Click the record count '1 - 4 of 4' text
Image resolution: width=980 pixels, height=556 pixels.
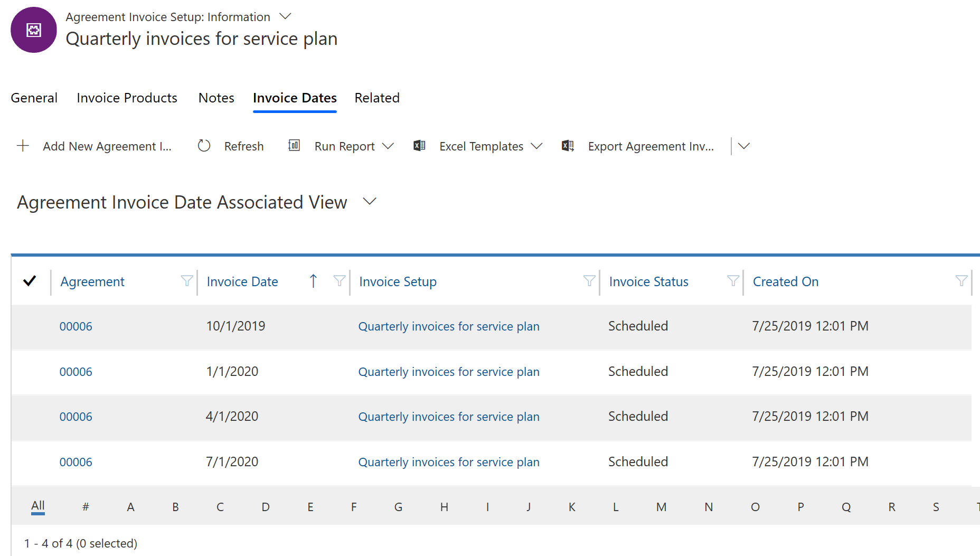click(49, 543)
